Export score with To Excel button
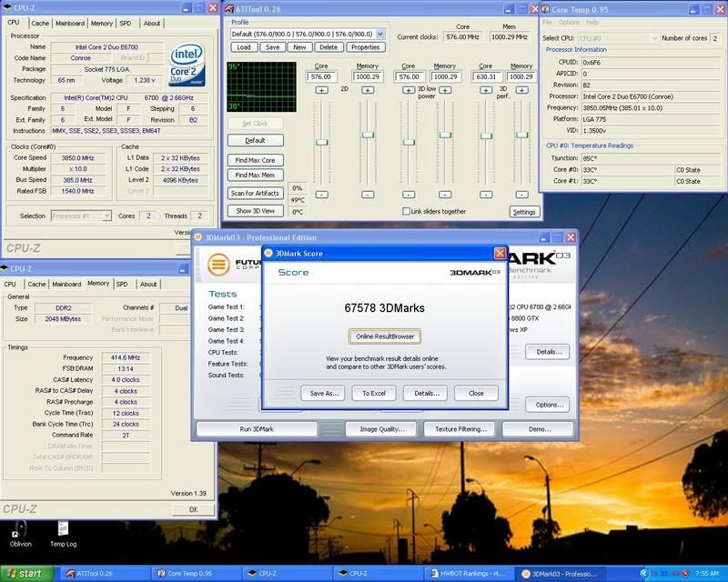This screenshot has width=728, height=582. (374, 393)
